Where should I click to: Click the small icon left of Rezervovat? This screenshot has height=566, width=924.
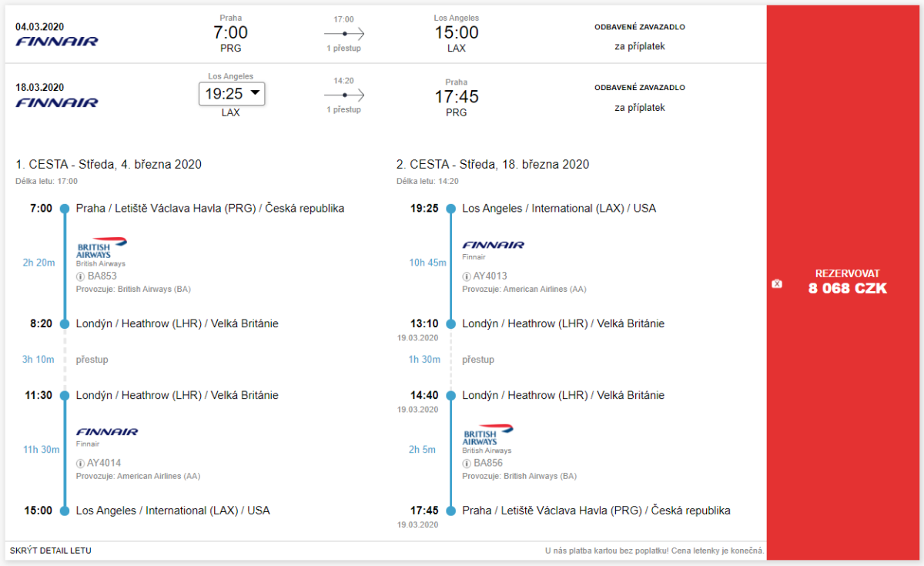click(x=777, y=284)
